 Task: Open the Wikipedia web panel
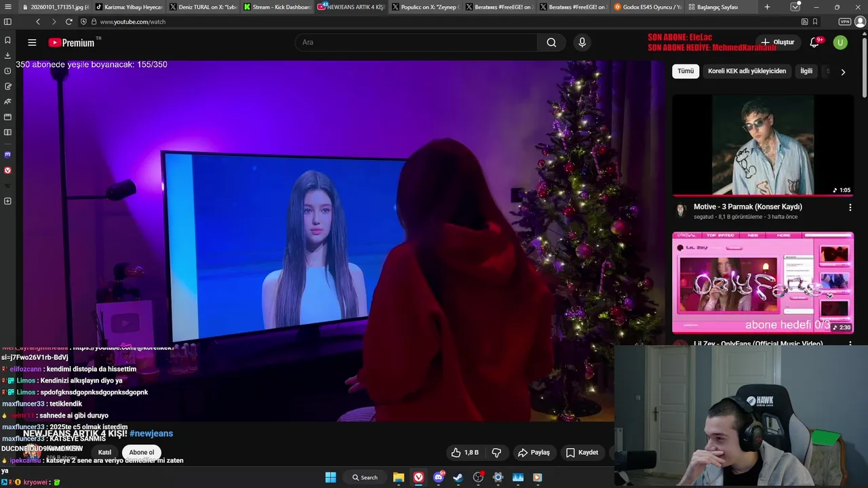7,186
